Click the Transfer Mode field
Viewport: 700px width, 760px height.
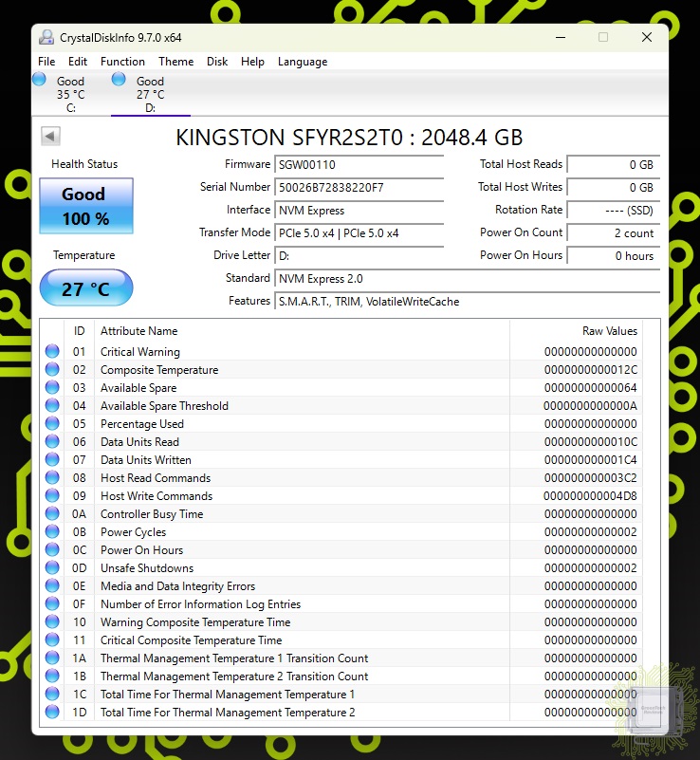(359, 233)
